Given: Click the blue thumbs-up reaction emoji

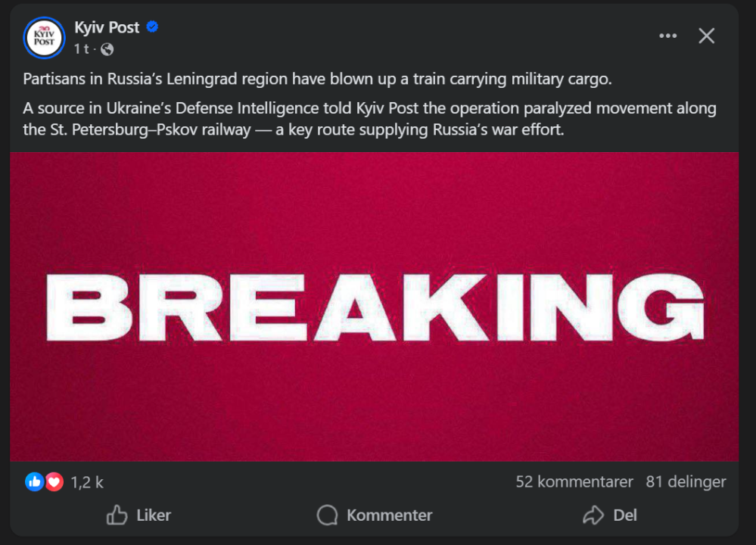Looking at the screenshot, I should point(34,481).
